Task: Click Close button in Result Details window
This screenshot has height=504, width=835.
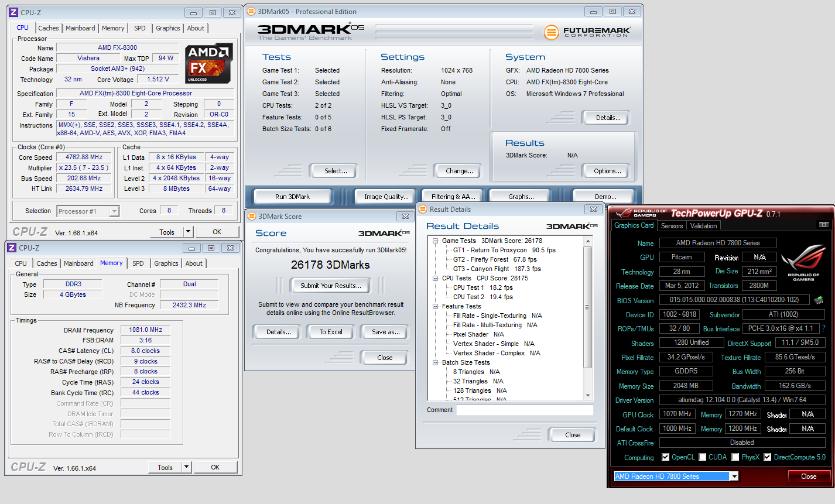Action: [x=573, y=435]
